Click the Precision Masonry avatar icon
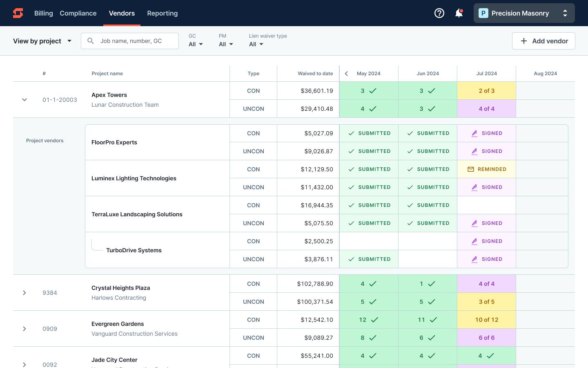The height and width of the screenshot is (368, 588). click(x=483, y=13)
